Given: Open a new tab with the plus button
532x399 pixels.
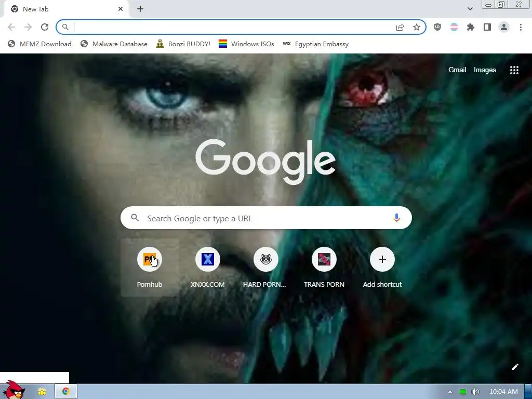Looking at the screenshot, I should click(x=140, y=9).
